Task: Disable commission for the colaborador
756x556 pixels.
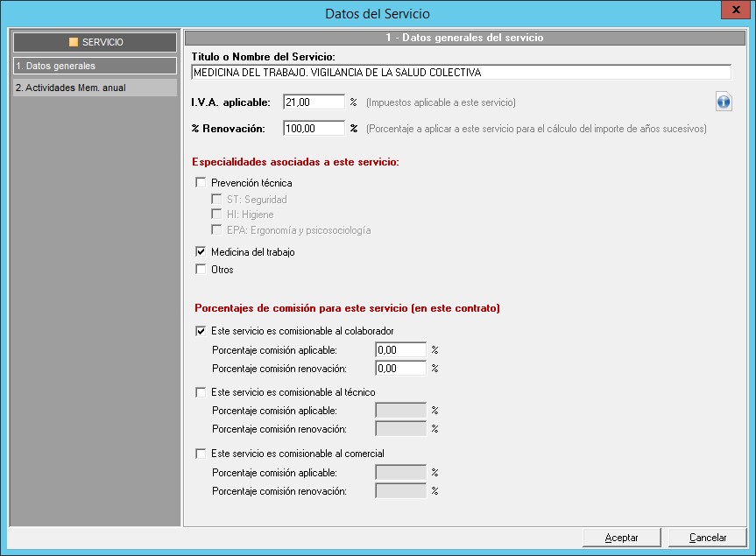Action: (201, 331)
